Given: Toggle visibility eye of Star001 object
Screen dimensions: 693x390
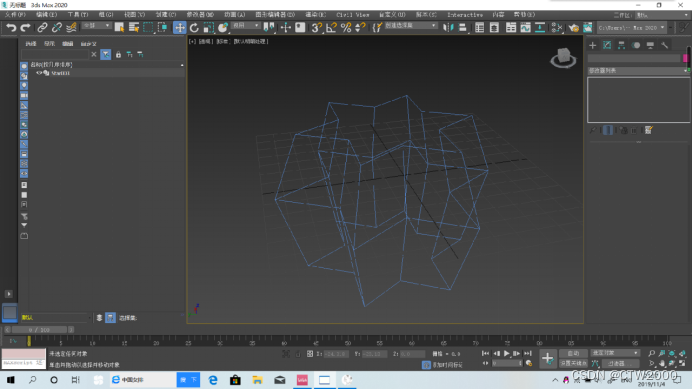Looking at the screenshot, I should click(x=39, y=73).
